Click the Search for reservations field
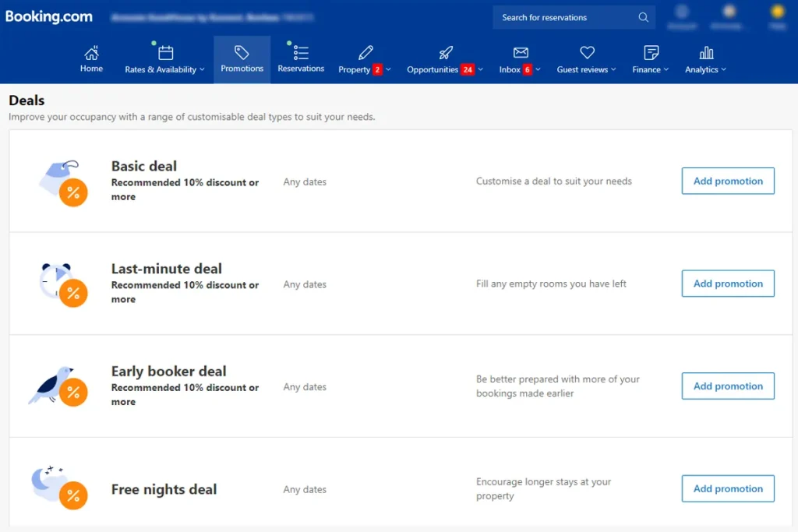798x532 pixels. click(574, 17)
